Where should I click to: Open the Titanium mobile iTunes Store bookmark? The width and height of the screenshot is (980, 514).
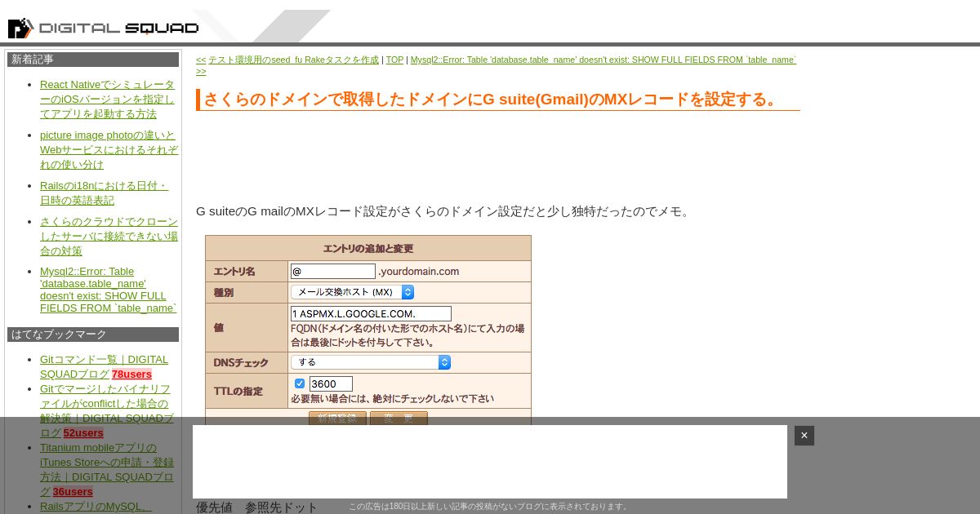click(107, 469)
